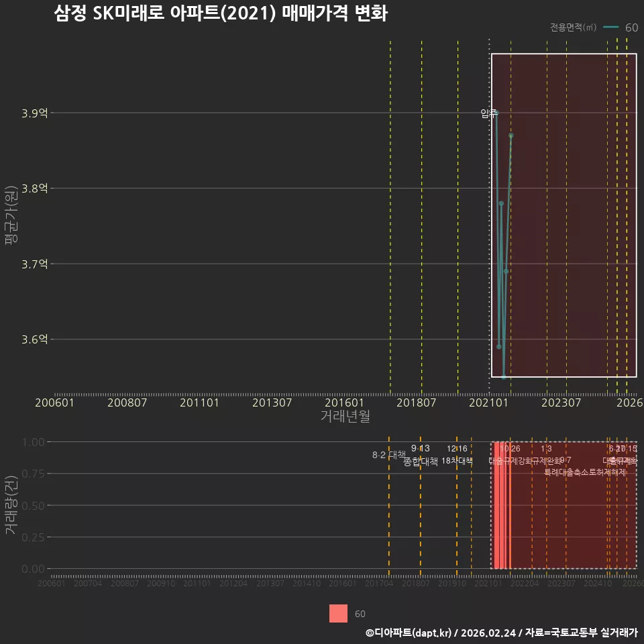
Task: Click the 1·3 date annotation
Action: (546, 449)
